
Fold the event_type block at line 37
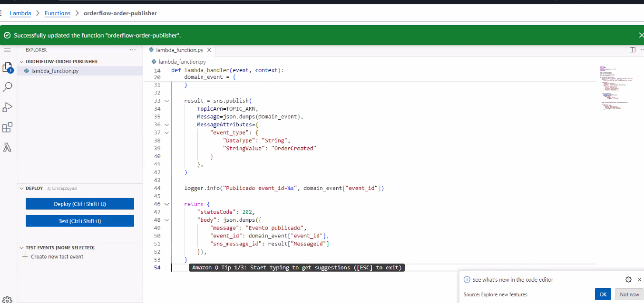tap(166, 133)
